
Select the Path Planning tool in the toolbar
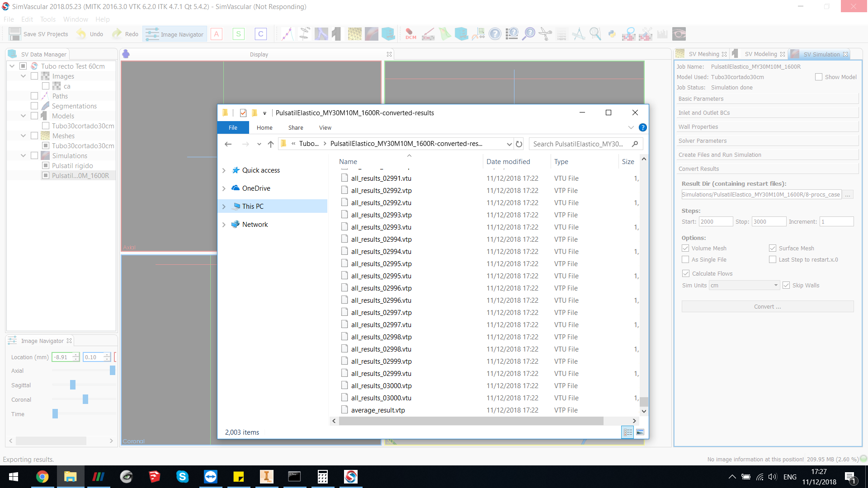(287, 34)
